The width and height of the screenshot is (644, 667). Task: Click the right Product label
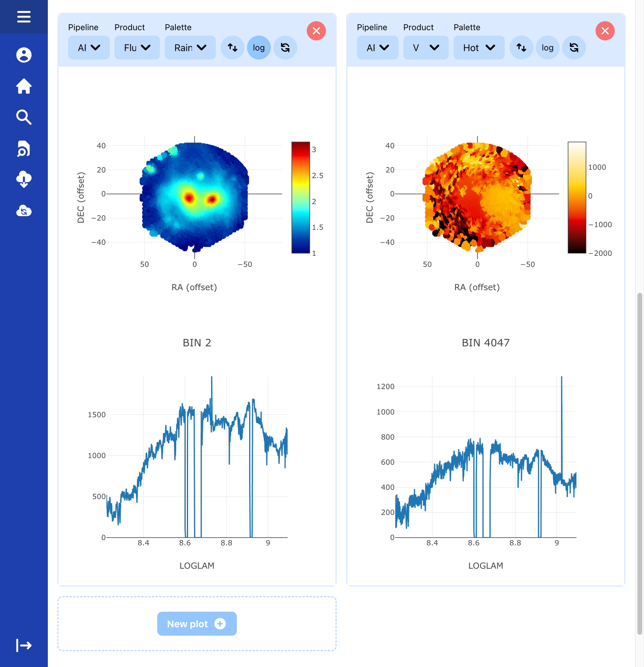pyautogui.click(x=418, y=27)
